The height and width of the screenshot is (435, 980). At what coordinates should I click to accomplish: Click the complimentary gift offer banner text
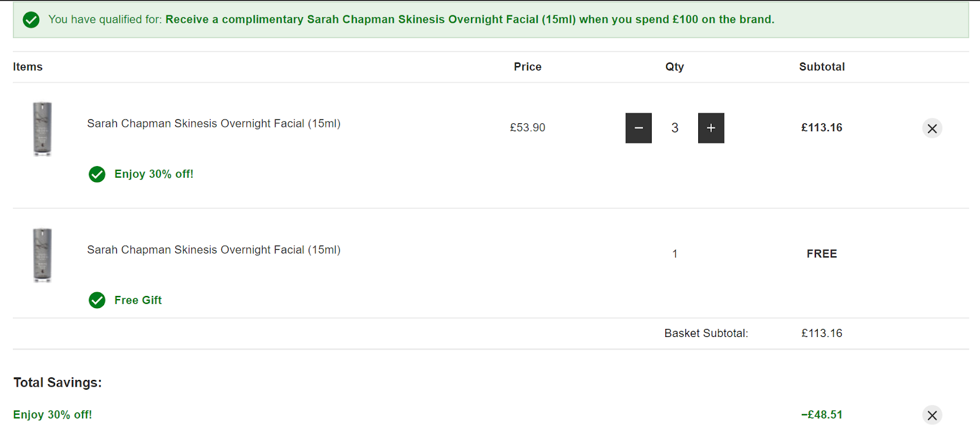[470, 20]
